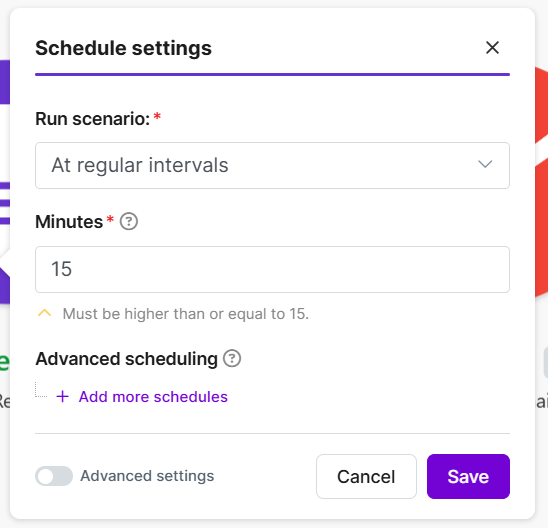Click the dropdown chevron arrow

pos(485,164)
